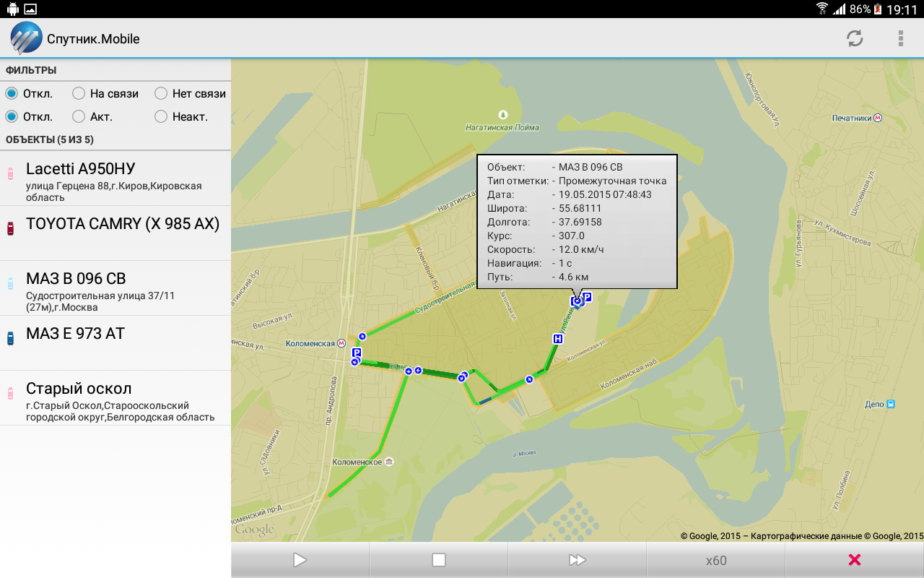Screen dimensions: 924x578
Task: Open the Lacetti A950НУ object
Action: click(115, 178)
